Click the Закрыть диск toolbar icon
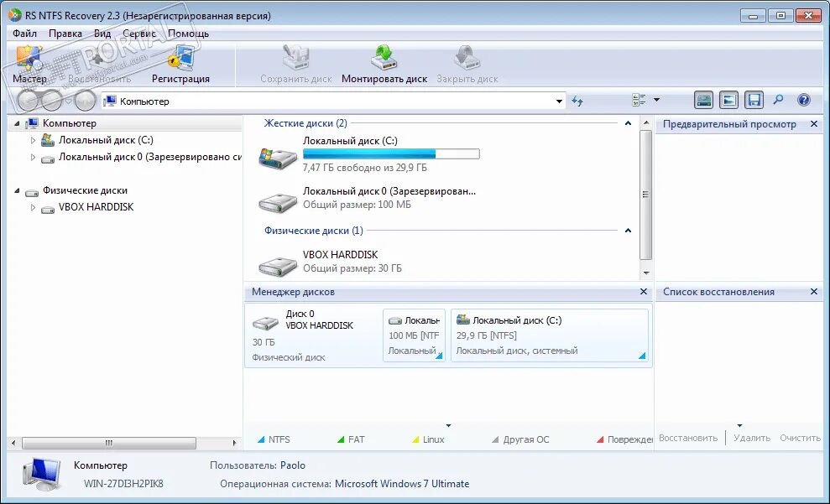Image resolution: width=830 pixels, height=504 pixels. coord(467,65)
